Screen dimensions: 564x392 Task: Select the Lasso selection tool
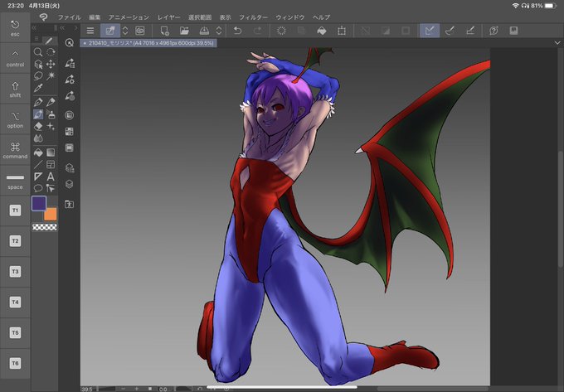coord(38,75)
